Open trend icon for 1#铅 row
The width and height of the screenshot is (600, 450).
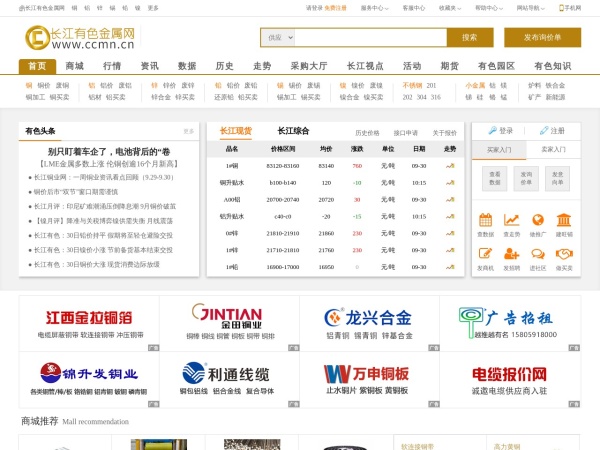click(x=450, y=267)
